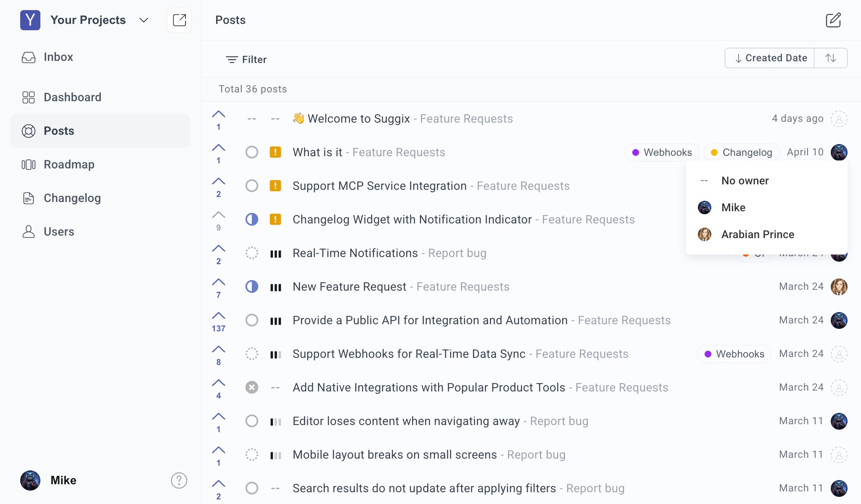Set status on Welcome to Suggix post
861x504 pixels.
pyautogui.click(x=252, y=119)
